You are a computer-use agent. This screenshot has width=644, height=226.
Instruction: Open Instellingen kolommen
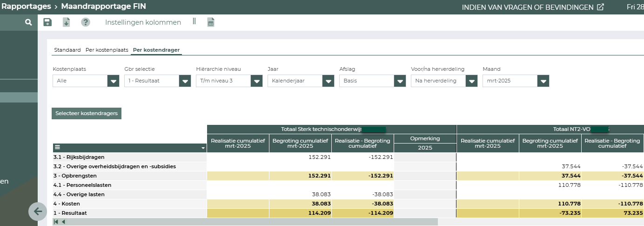(x=143, y=22)
